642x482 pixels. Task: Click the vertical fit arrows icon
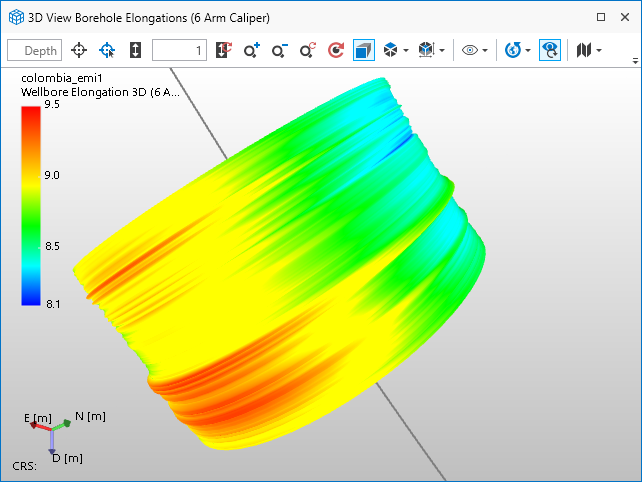coord(136,50)
